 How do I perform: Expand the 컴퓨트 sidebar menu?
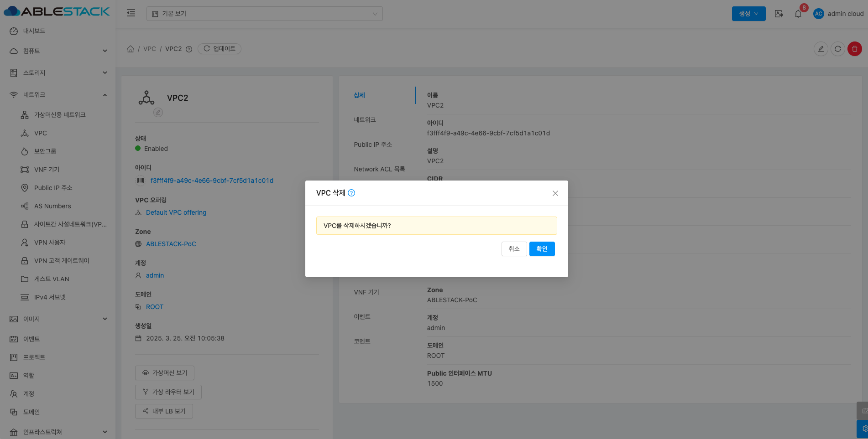pyautogui.click(x=58, y=51)
